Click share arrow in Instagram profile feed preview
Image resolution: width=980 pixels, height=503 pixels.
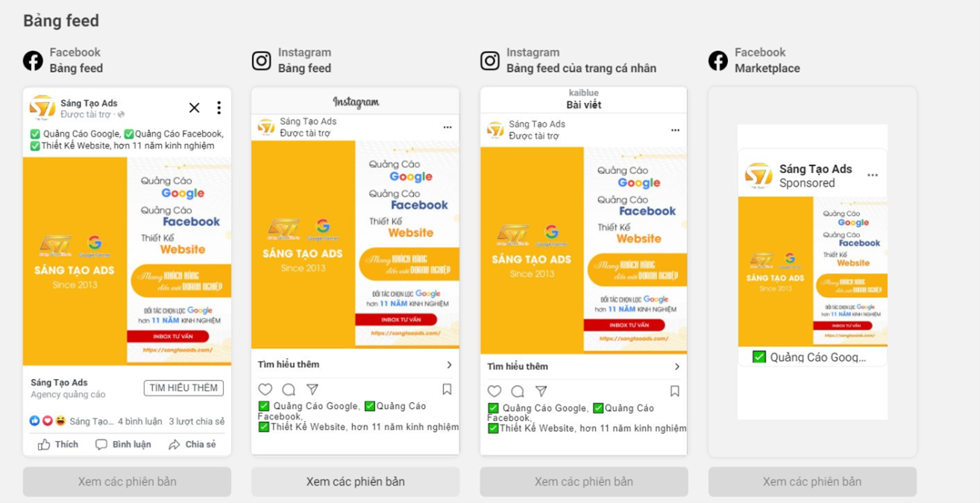541,391
